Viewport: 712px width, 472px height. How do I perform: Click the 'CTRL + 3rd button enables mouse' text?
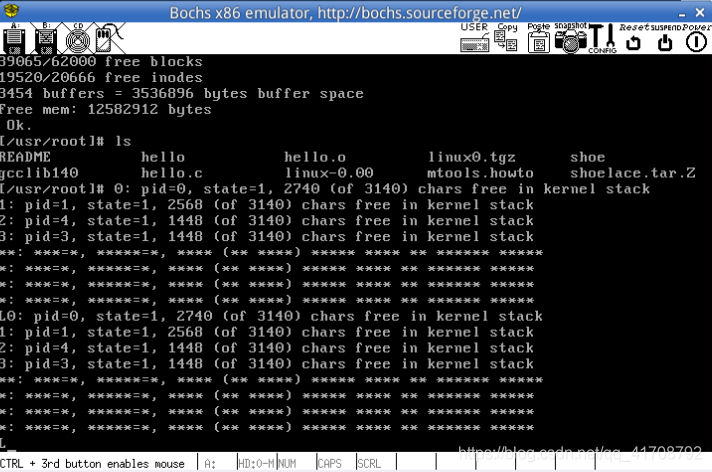92,464
